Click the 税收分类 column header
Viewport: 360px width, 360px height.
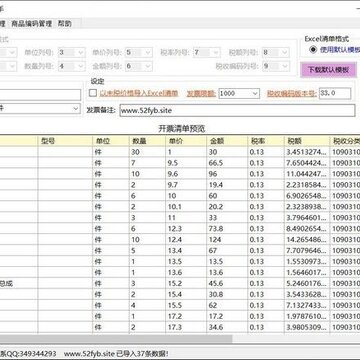click(345, 141)
